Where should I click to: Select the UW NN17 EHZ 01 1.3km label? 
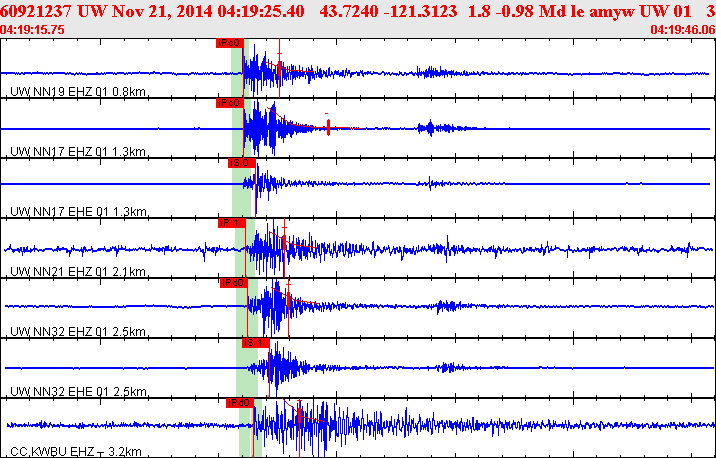[78, 152]
